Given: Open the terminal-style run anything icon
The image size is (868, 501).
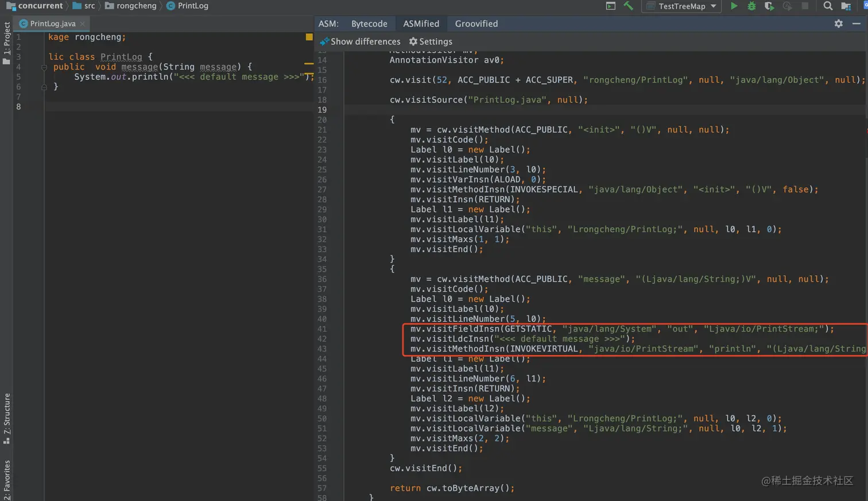Looking at the screenshot, I should [x=611, y=6].
